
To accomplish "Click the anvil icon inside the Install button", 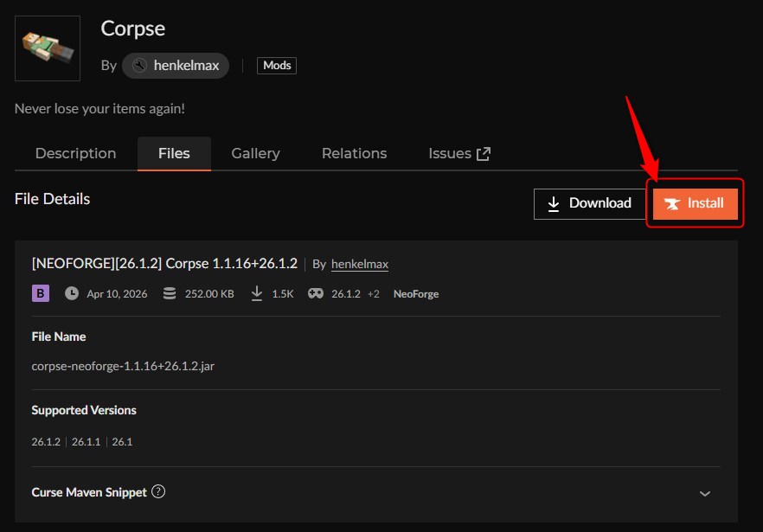I will [673, 204].
